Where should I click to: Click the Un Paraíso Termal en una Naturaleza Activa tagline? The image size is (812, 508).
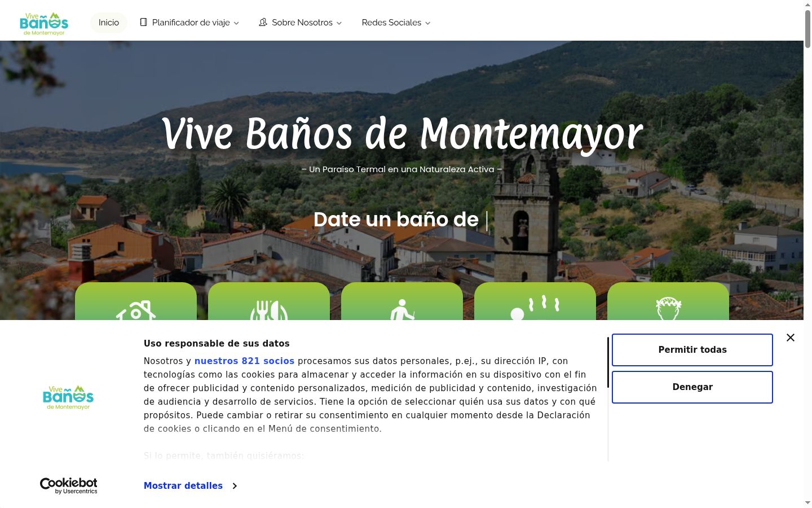(x=401, y=169)
